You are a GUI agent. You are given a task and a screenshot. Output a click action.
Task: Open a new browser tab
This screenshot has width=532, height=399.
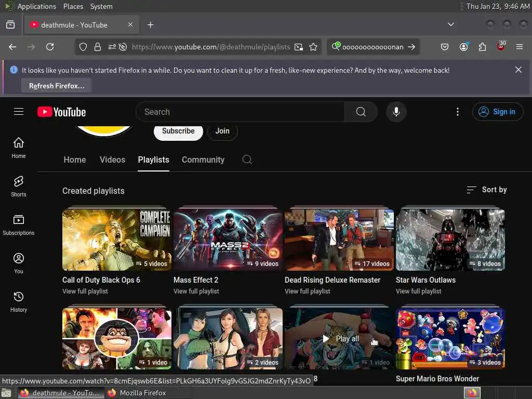(150, 25)
